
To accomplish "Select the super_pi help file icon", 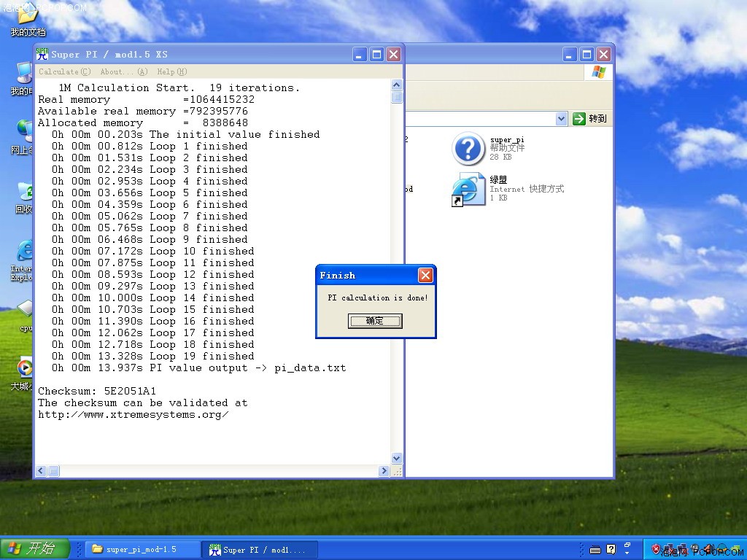I will pyautogui.click(x=468, y=149).
